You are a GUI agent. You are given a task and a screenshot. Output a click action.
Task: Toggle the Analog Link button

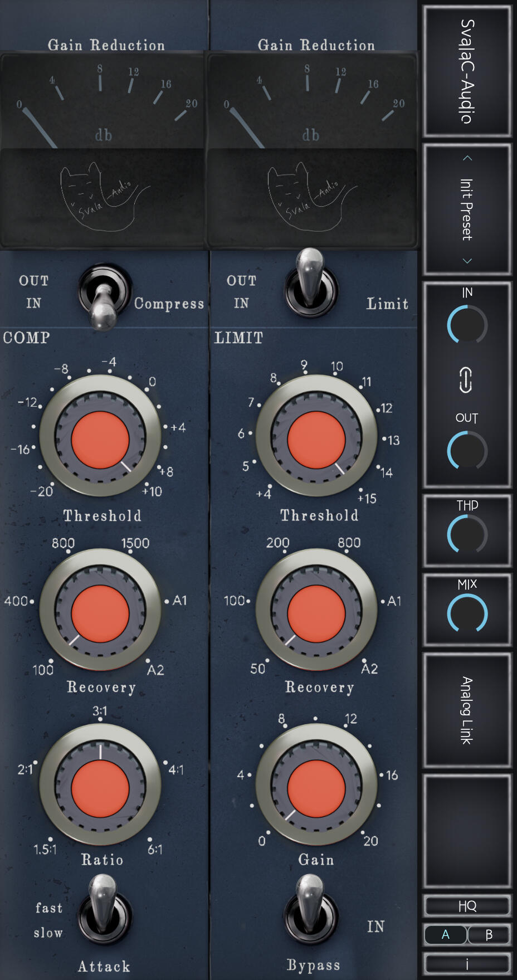click(467, 711)
